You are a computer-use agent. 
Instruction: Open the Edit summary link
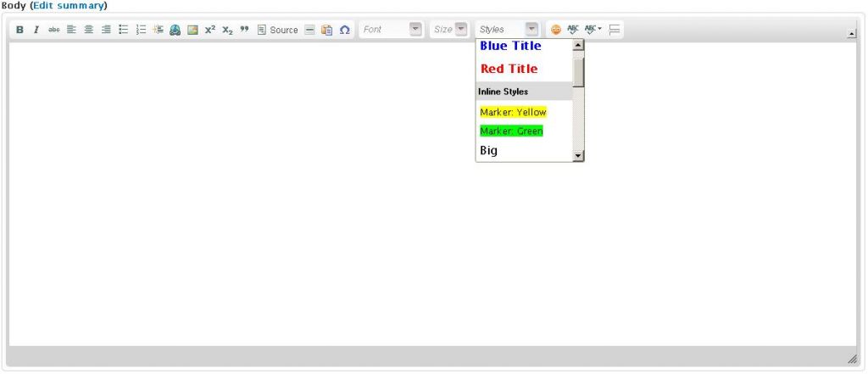pos(68,5)
